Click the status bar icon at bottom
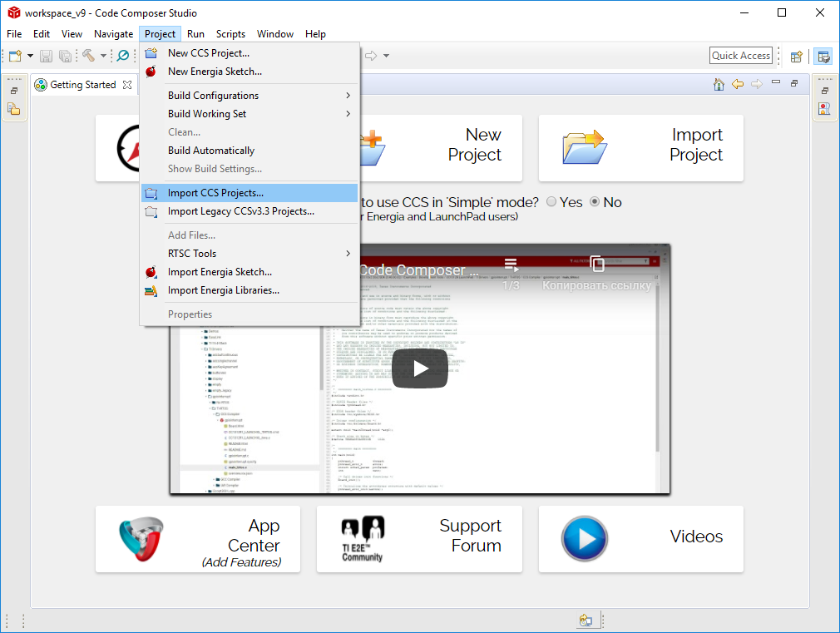Viewport: 840px width, 633px height. [586, 621]
